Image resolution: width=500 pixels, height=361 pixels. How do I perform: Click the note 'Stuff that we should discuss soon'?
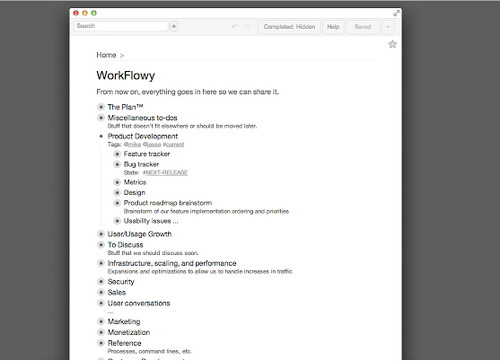153,253
